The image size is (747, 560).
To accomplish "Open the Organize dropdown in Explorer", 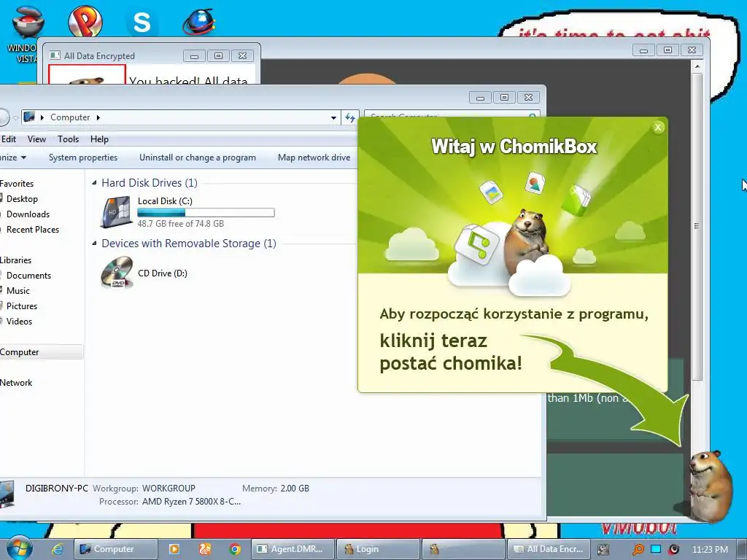I will 13,157.
